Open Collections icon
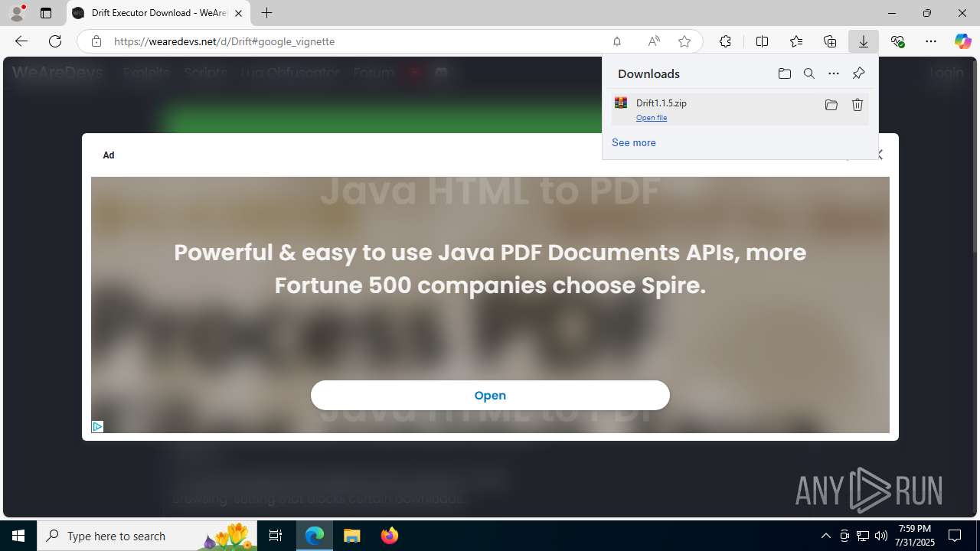Screen dimensions: 980x551 pyautogui.click(x=830, y=41)
